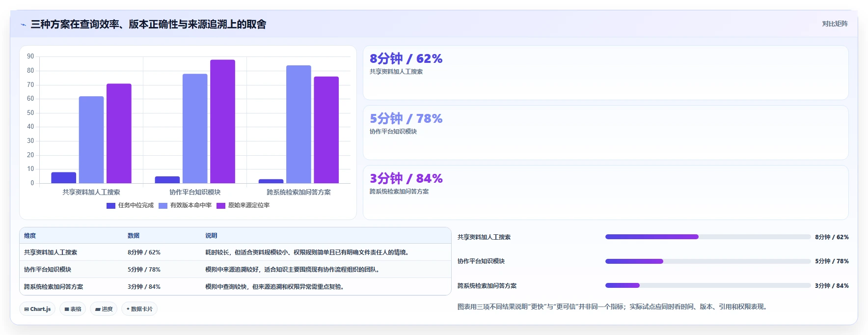Image resolution: width=868 pixels, height=335 pixels.
Task: Click progress value 3分钟 / 84% on right
Action: pos(832,286)
